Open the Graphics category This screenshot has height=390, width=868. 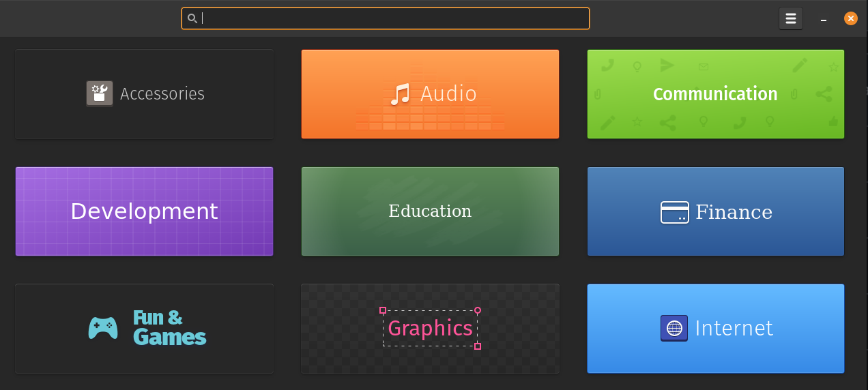coord(430,329)
